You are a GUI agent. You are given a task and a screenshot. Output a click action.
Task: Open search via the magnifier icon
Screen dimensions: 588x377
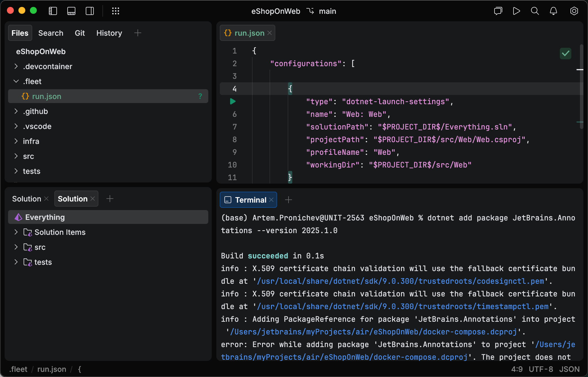point(535,11)
